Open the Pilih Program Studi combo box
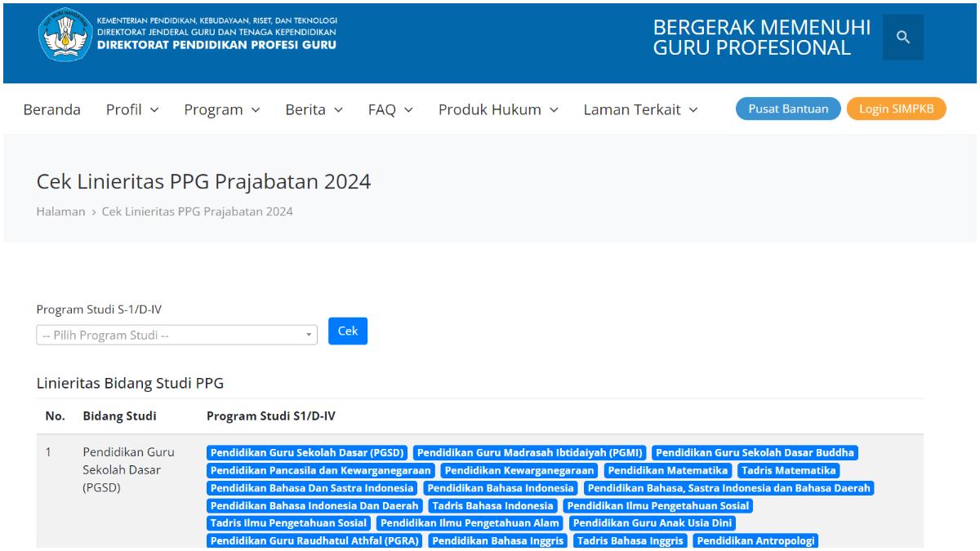The width and height of the screenshot is (980, 551). [x=176, y=335]
